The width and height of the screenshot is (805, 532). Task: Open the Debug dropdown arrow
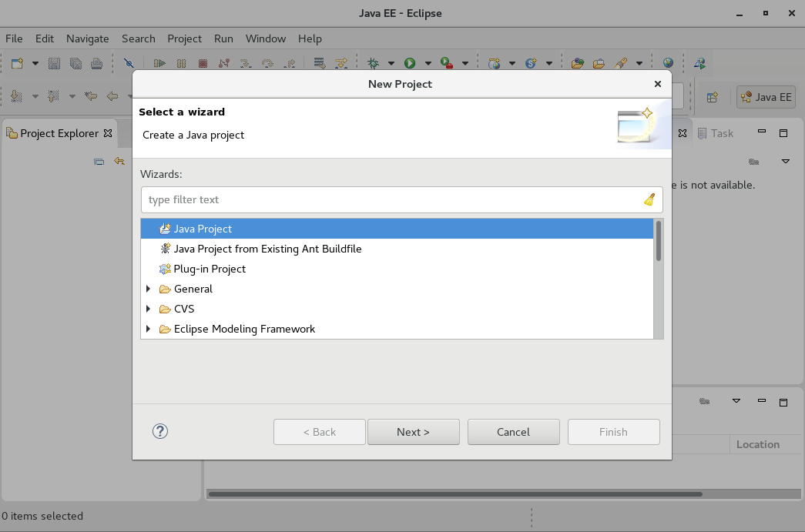(x=391, y=64)
